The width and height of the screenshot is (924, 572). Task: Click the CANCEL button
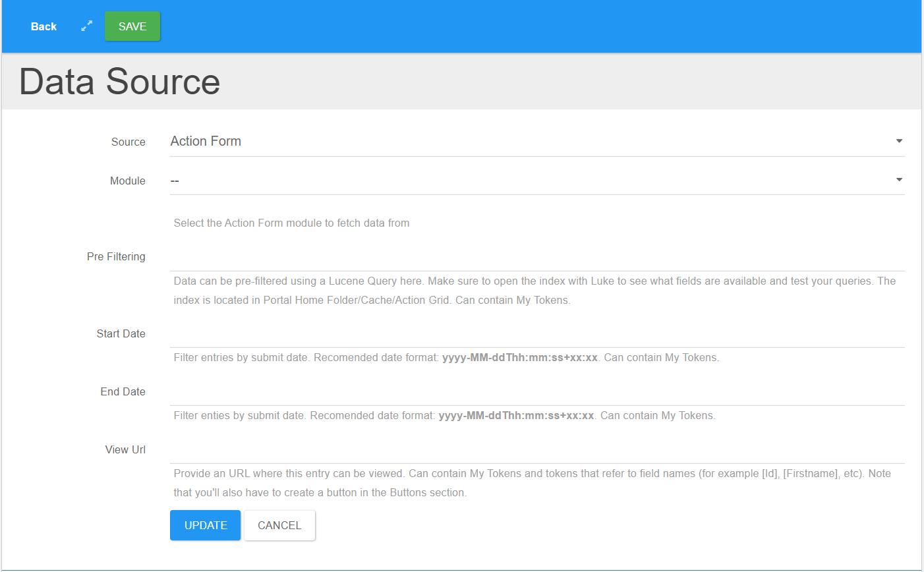279,525
